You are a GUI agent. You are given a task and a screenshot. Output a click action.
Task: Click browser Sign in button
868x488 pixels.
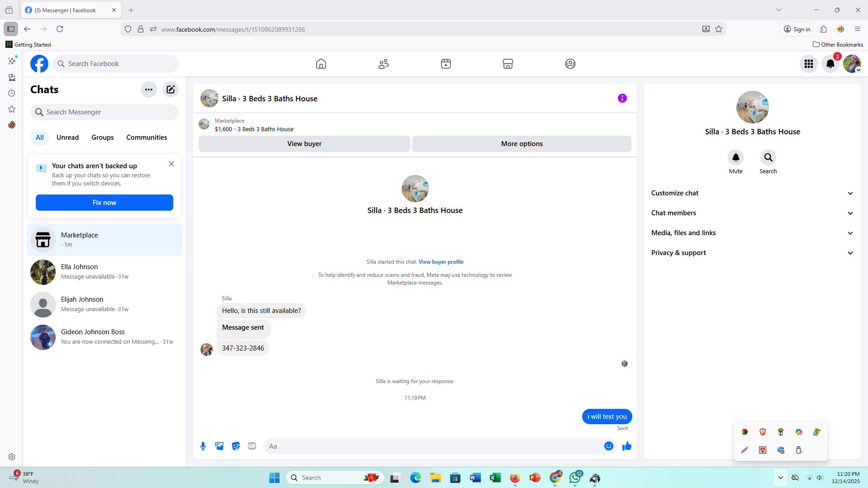point(797,29)
